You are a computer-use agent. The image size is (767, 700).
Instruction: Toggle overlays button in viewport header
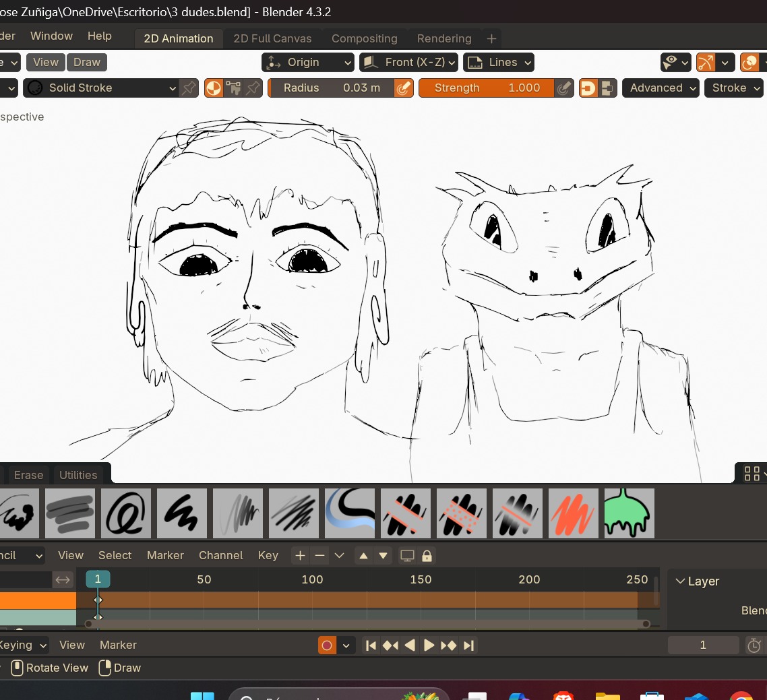click(749, 63)
